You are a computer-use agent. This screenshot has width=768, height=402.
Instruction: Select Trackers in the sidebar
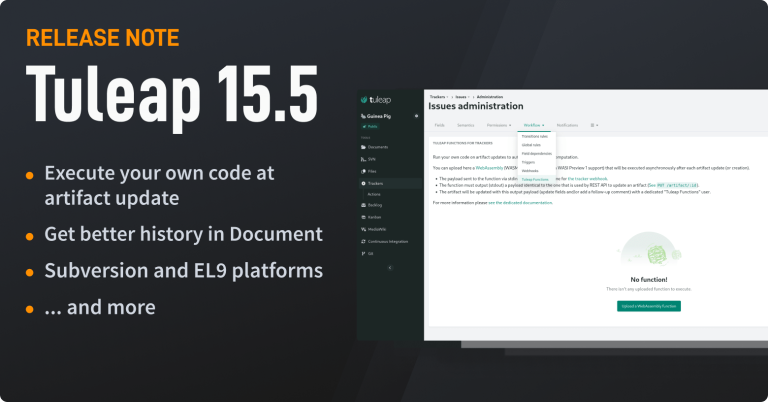tap(376, 184)
